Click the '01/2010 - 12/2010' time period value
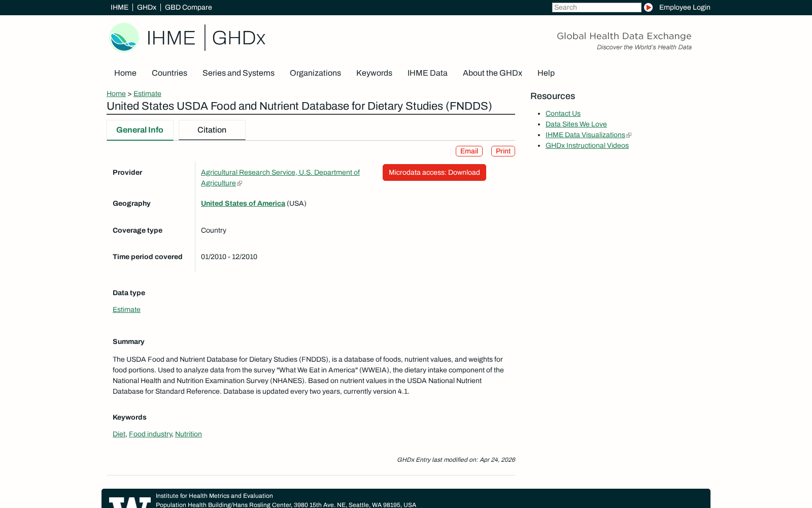This screenshot has width=812, height=508. pos(229,257)
